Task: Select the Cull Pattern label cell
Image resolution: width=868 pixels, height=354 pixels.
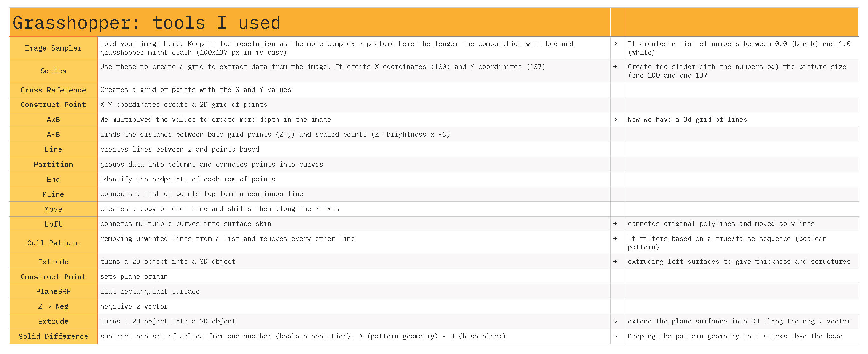Action: [53, 242]
